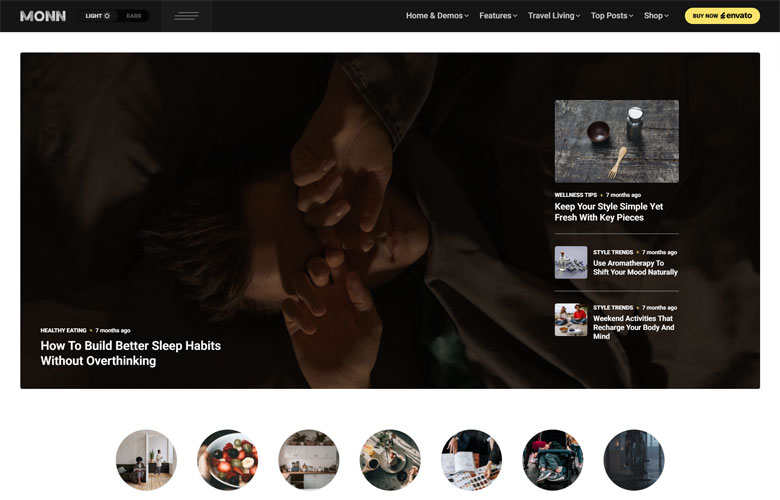Screen dimensions: 780x500
Task: Open the Top Posts menu
Action: (x=612, y=16)
